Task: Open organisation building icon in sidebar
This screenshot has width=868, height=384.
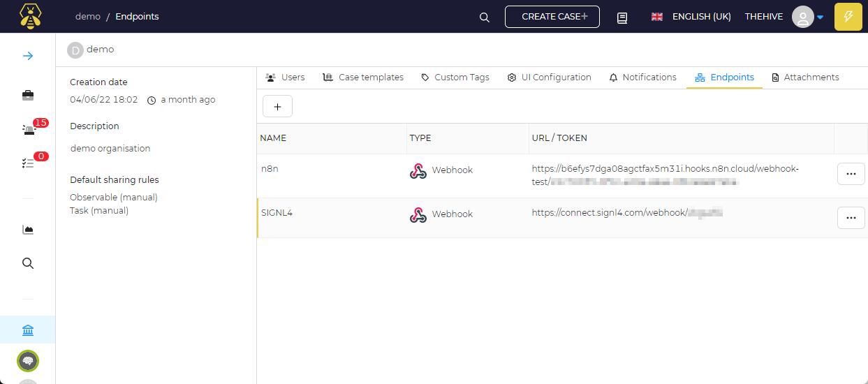Action: click(x=28, y=330)
